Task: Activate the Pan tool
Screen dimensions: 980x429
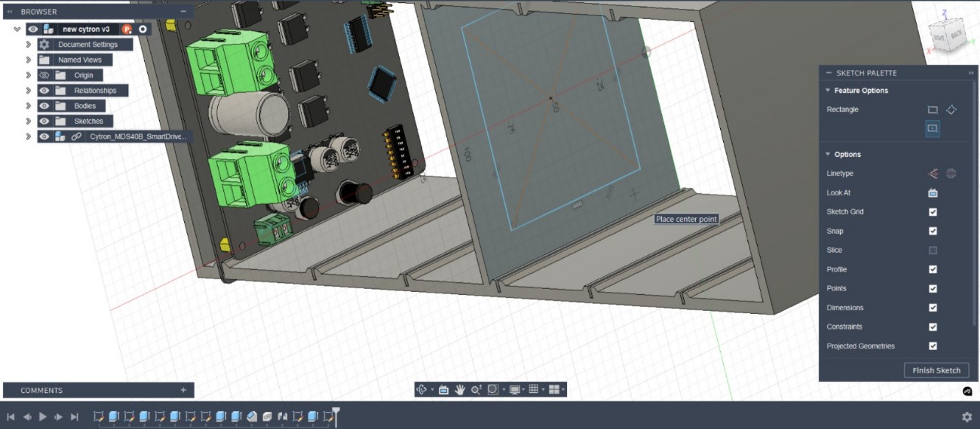Action: (x=459, y=391)
